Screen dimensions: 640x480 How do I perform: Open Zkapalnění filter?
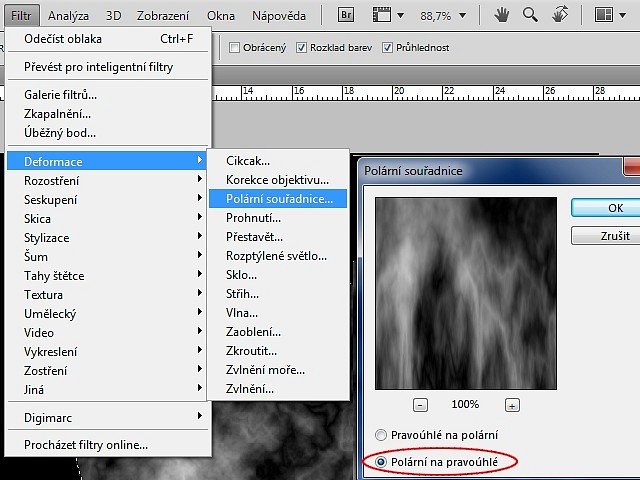coord(109,113)
